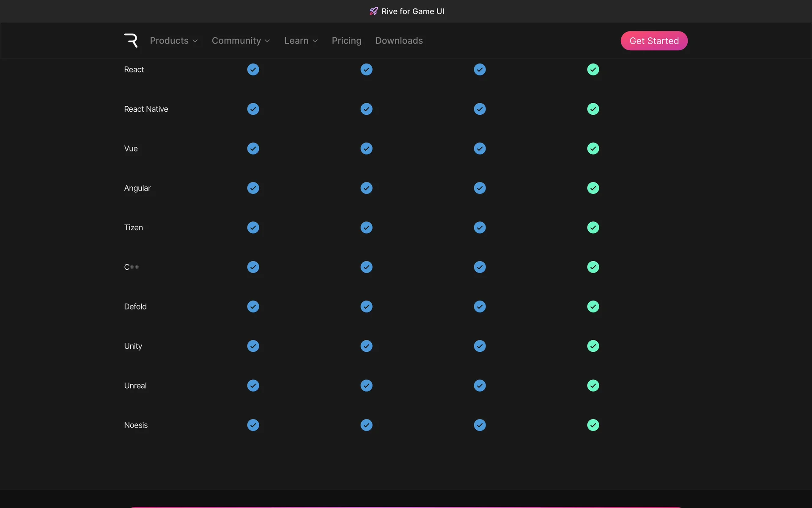Open the Rive for Game UI banner link
The width and height of the screenshot is (812, 508).
click(x=412, y=11)
